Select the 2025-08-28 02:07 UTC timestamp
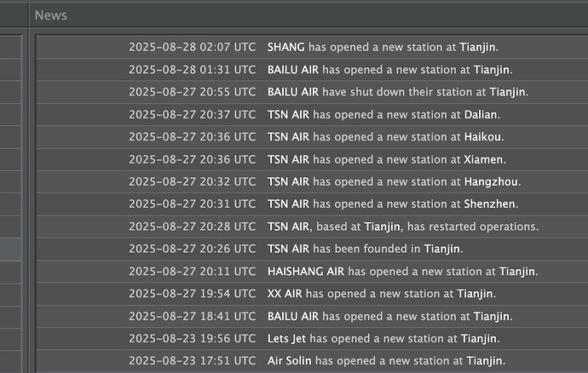Image resolution: width=588 pixels, height=373 pixels. point(192,47)
